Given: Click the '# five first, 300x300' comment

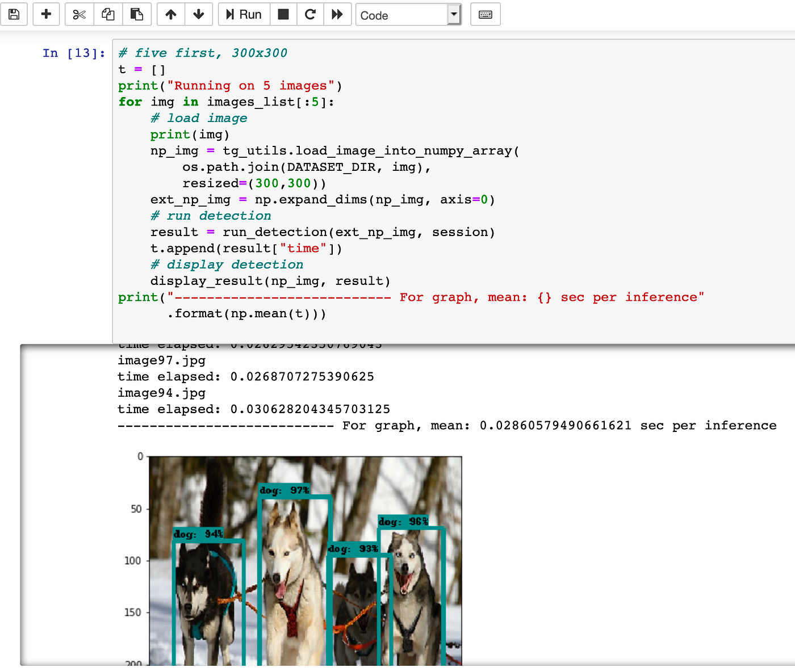Looking at the screenshot, I should click(203, 53).
